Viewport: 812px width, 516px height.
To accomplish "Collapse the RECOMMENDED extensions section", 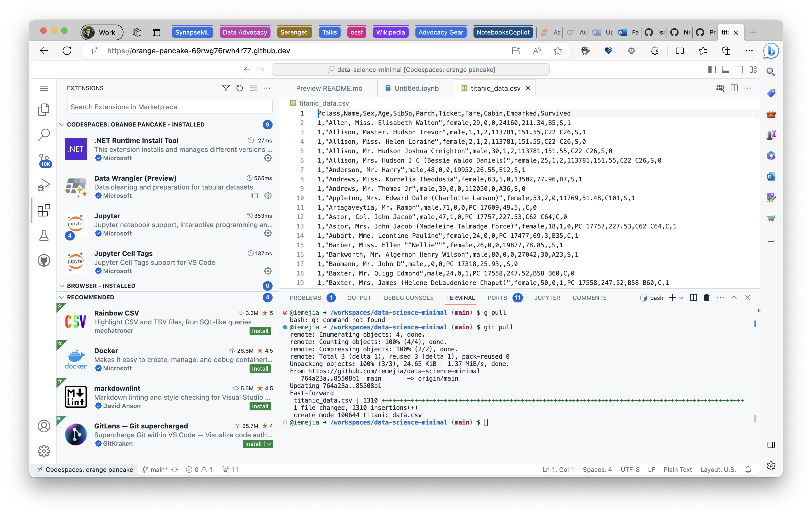I will [x=62, y=297].
